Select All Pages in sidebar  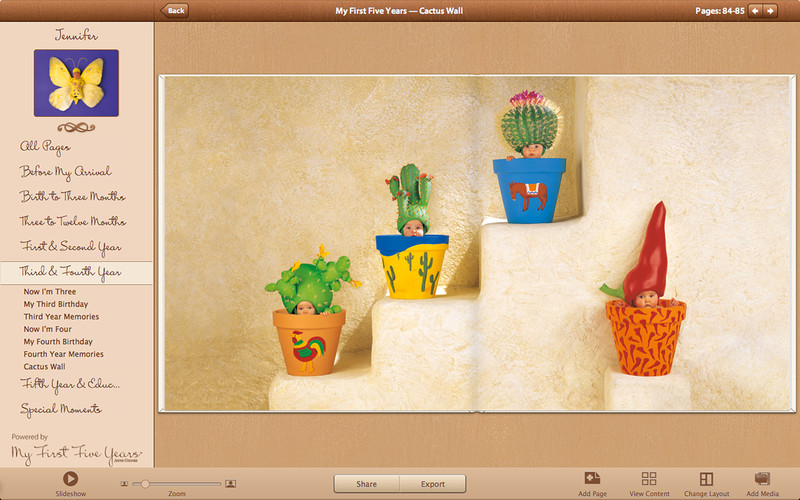[x=45, y=147]
